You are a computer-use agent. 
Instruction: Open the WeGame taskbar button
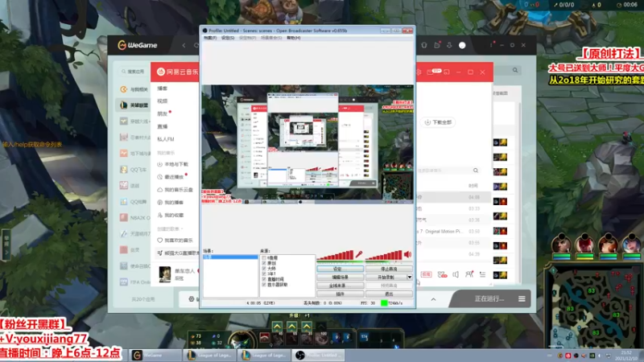[155, 355]
